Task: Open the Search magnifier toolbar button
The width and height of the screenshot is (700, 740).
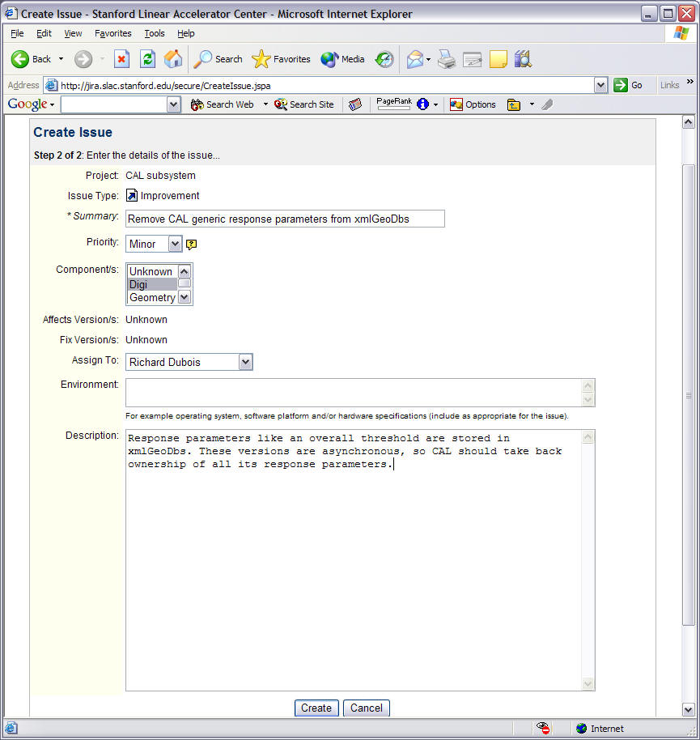Action: click(x=218, y=59)
